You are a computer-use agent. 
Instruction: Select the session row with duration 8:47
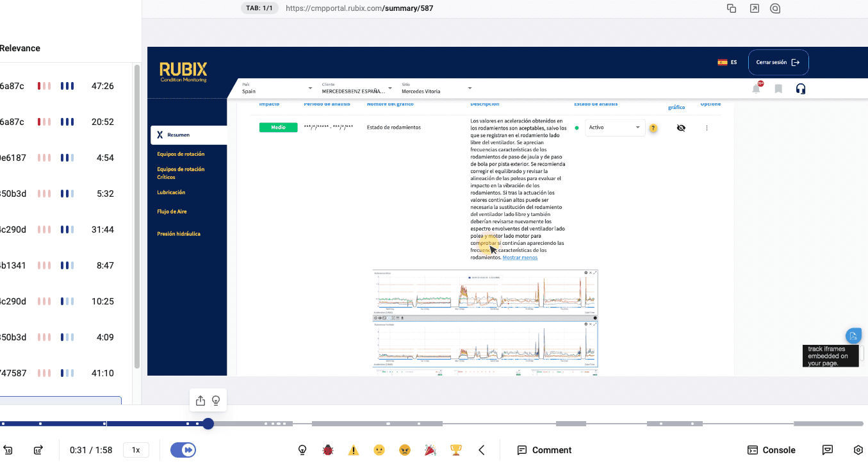[66, 265]
